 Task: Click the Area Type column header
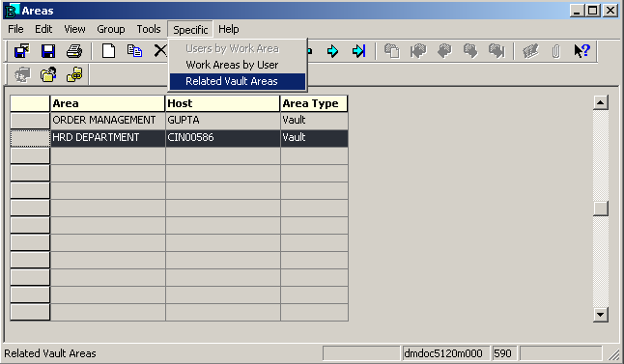(314, 103)
